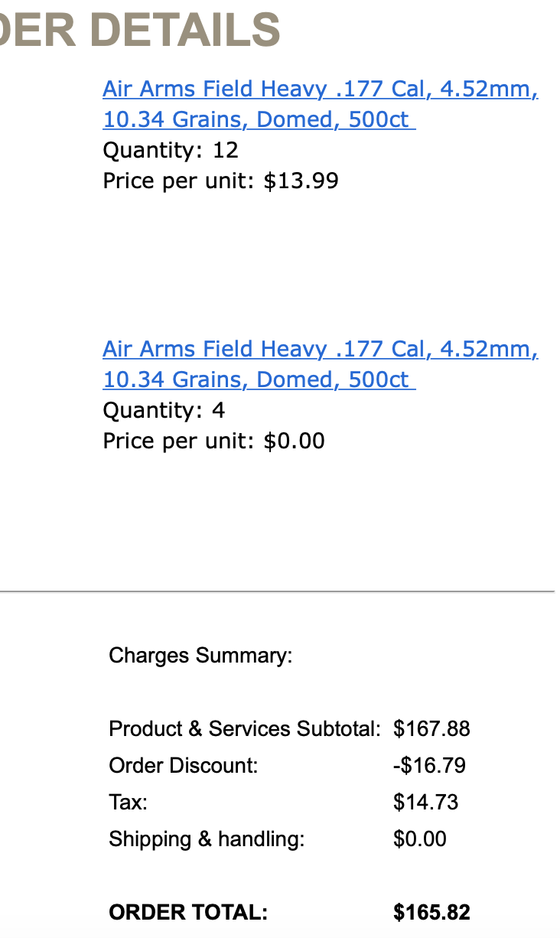Select the Quantity: 4 text

click(x=164, y=410)
